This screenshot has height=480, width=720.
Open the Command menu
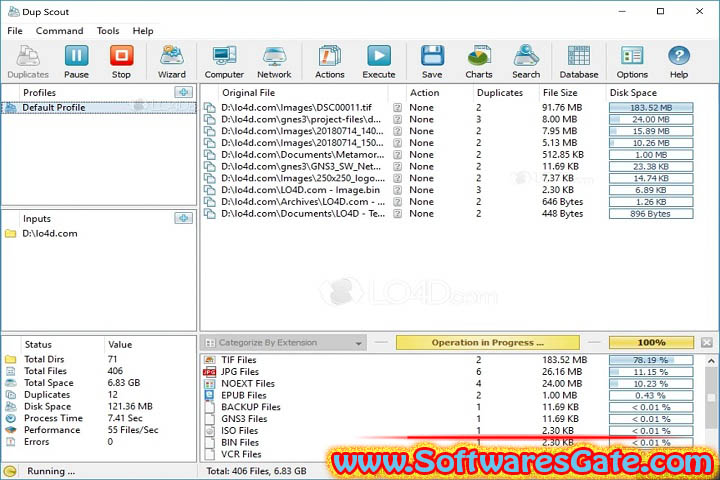pos(60,31)
